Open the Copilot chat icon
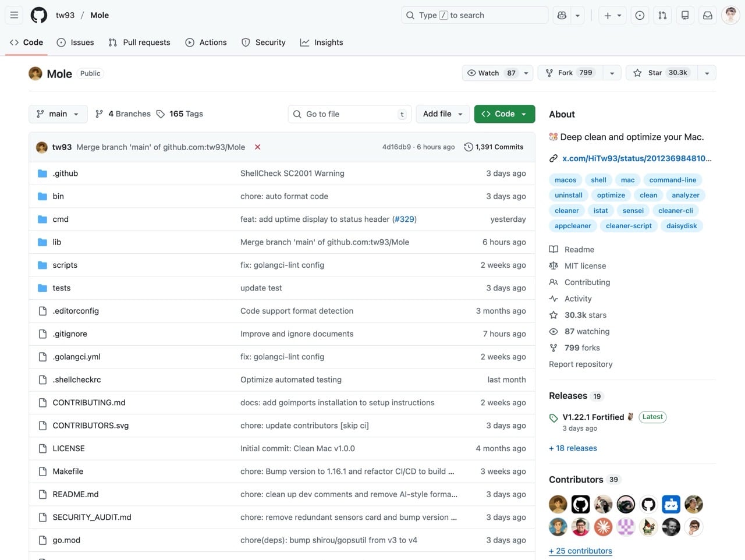The height and width of the screenshot is (560, 745). (562, 16)
